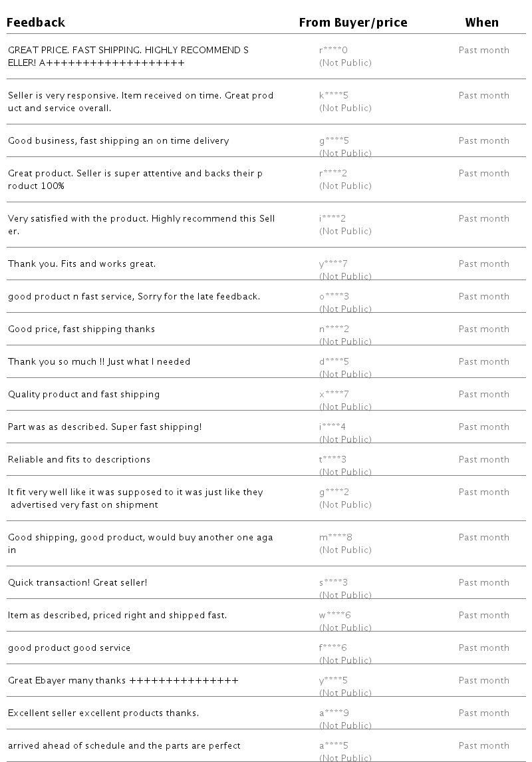Open buyer t****3 profile
The height and width of the screenshot is (762, 532).
click(x=333, y=460)
